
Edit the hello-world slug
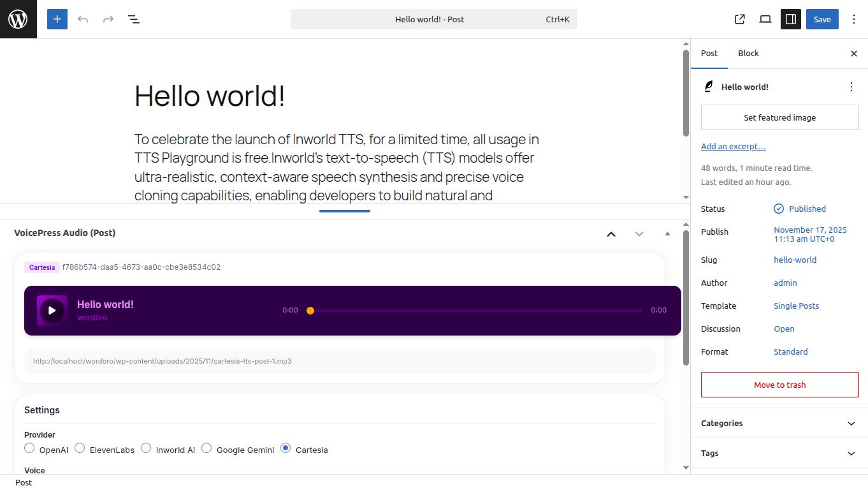point(795,260)
